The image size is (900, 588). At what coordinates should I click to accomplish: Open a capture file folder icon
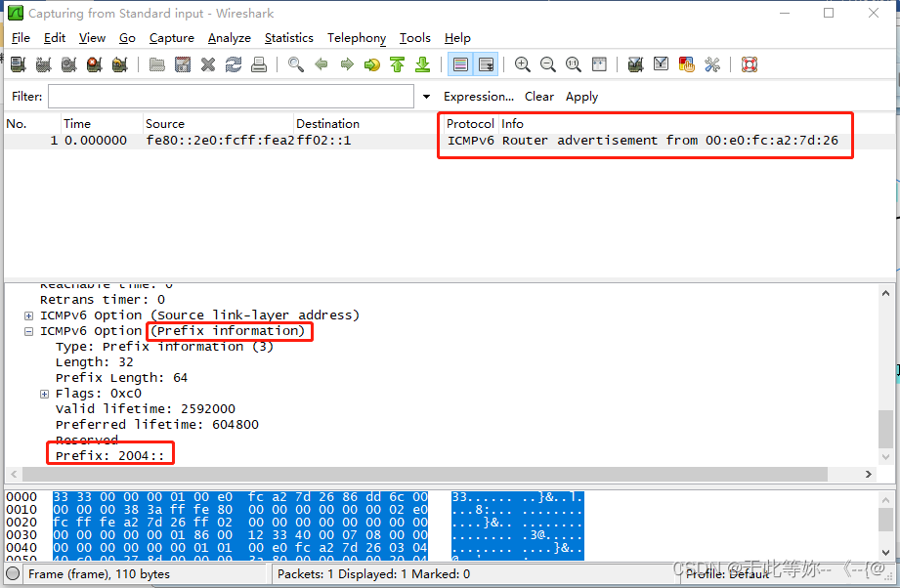click(x=156, y=64)
